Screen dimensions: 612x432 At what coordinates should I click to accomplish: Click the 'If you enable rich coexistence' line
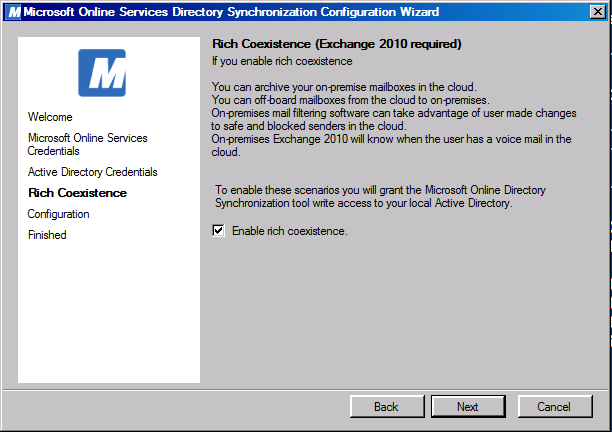coord(282,61)
